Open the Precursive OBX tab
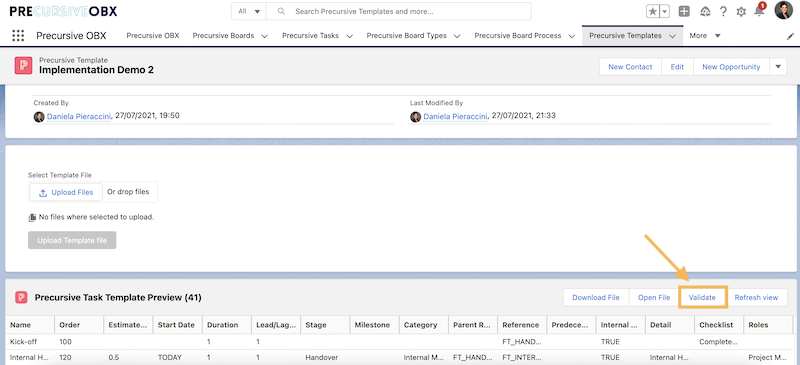The image size is (800, 365). [x=153, y=36]
